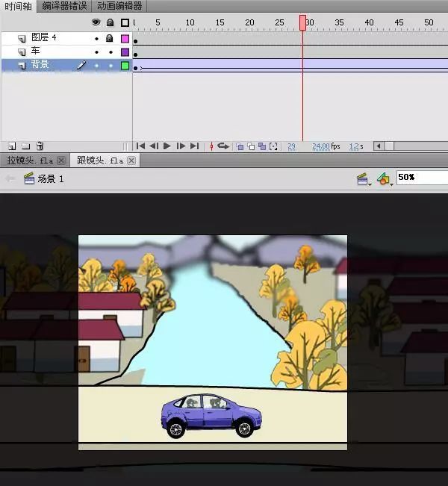Click the 场景 1 scene label
The height and width of the screenshot is (486, 448).
50,179
